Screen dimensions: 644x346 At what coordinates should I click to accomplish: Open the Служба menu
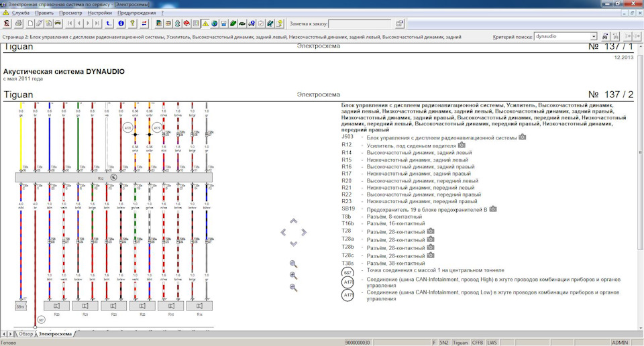(21, 13)
